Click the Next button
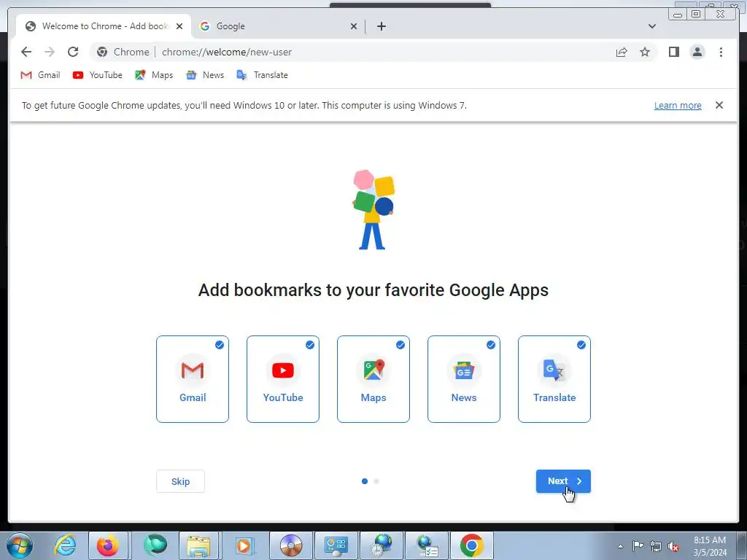The image size is (747, 560). click(563, 481)
